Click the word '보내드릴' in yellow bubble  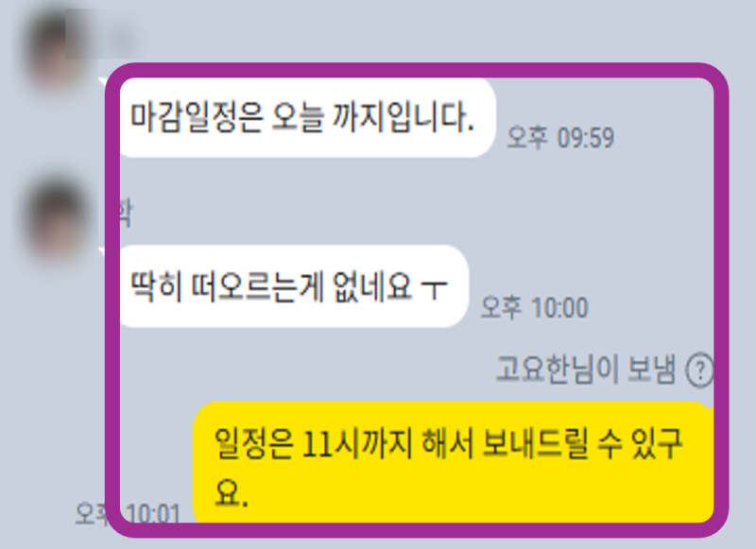[535, 442]
